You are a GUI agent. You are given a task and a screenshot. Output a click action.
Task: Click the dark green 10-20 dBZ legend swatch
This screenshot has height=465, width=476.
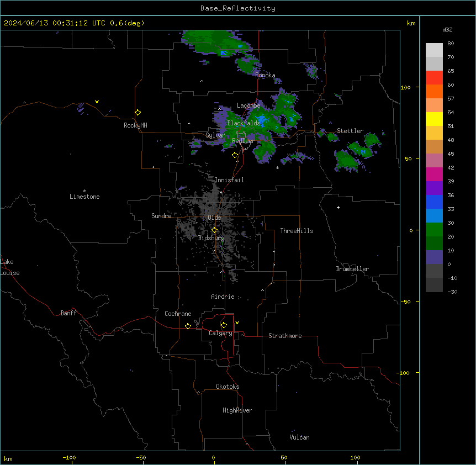pyautogui.click(x=434, y=244)
